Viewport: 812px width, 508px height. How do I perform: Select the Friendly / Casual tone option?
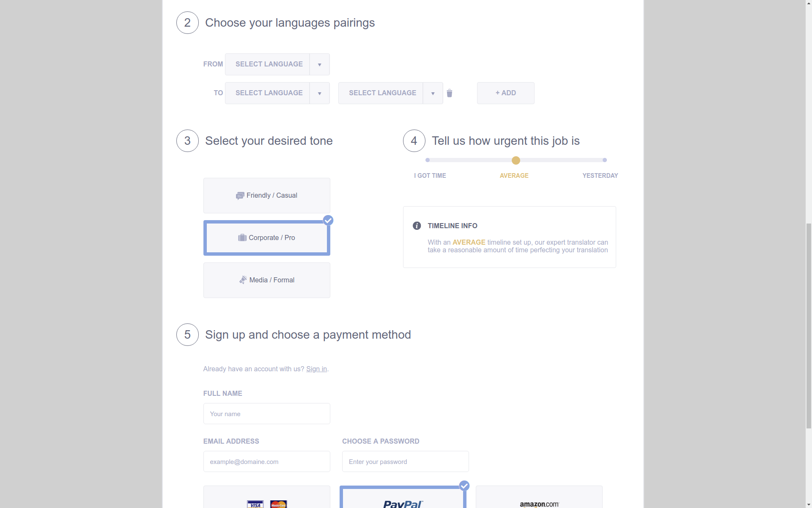coord(267,196)
